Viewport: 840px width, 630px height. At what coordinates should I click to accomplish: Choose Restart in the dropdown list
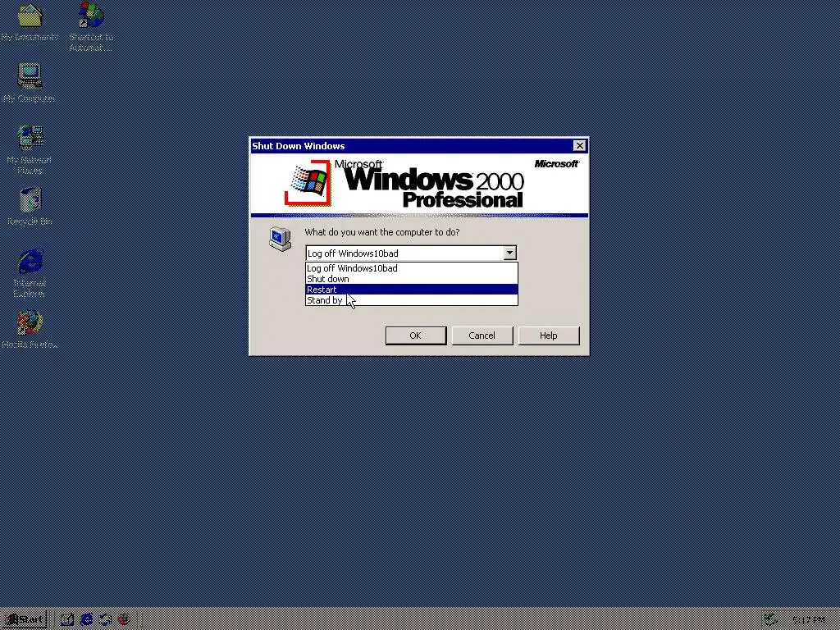[x=412, y=290]
